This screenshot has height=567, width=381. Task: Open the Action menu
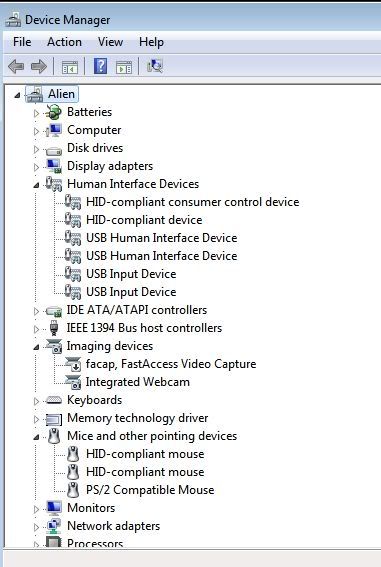pyautogui.click(x=64, y=42)
